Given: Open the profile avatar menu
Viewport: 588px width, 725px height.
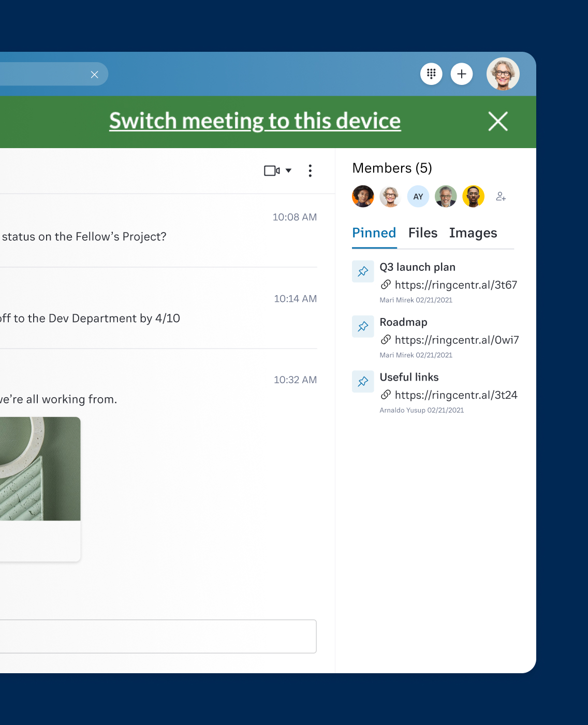Looking at the screenshot, I should (503, 74).
